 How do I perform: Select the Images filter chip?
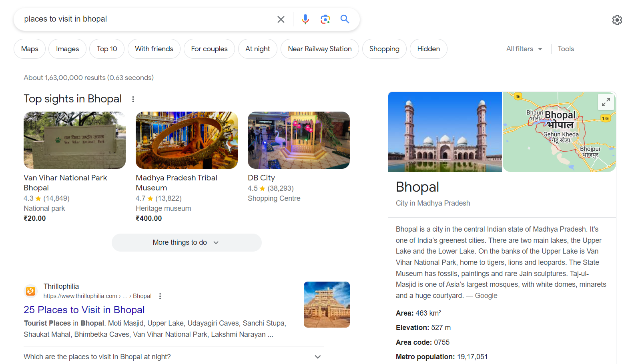point(67,49)
